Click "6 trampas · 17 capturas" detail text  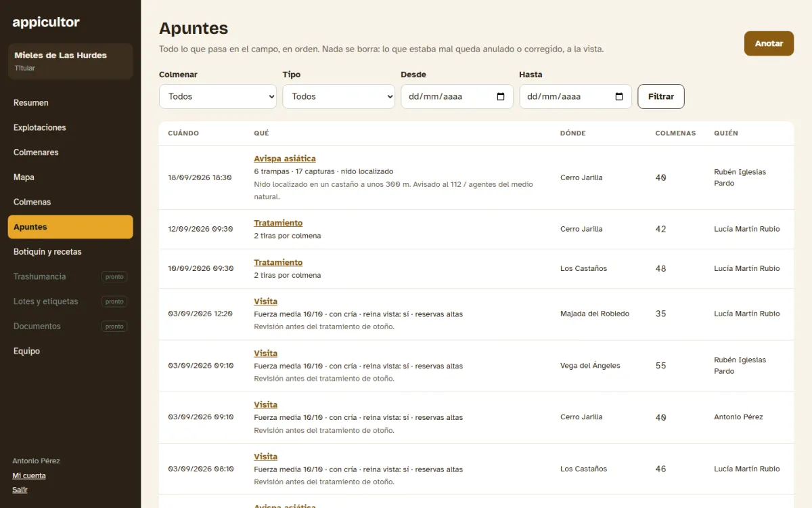coord(294,171)
